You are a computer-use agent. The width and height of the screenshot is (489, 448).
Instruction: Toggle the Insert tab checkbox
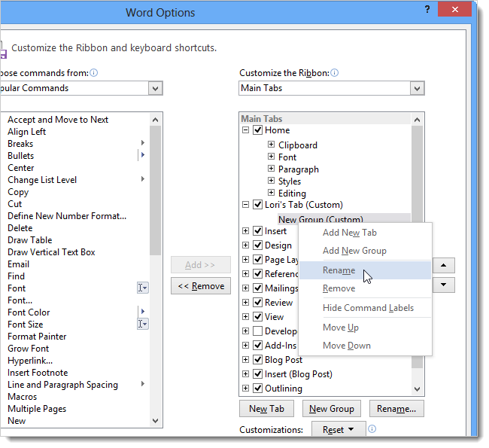click(257, 231)
